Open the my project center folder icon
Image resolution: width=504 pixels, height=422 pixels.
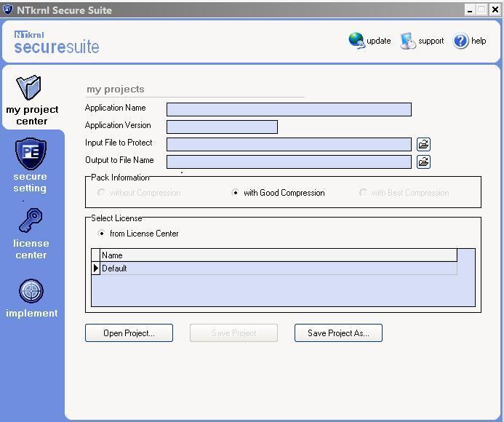28,87
